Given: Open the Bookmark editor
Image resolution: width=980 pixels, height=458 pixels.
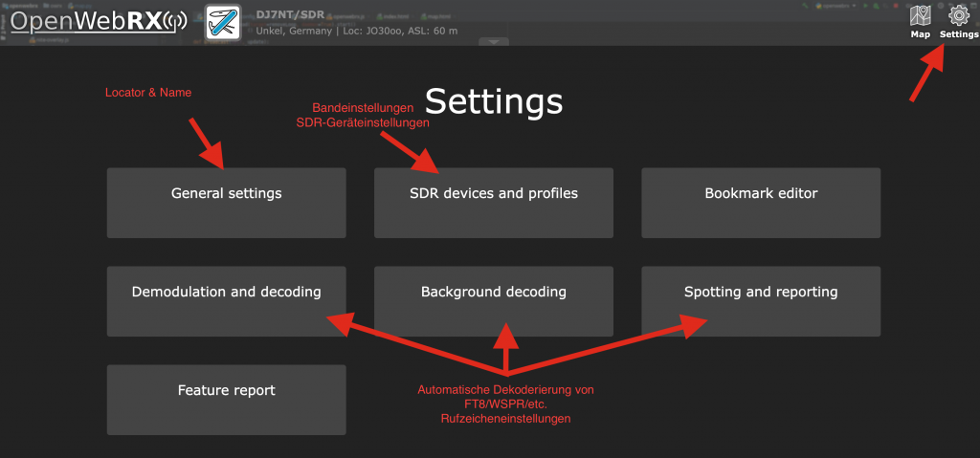Looking at the screenshot, I should pos(761,203).
